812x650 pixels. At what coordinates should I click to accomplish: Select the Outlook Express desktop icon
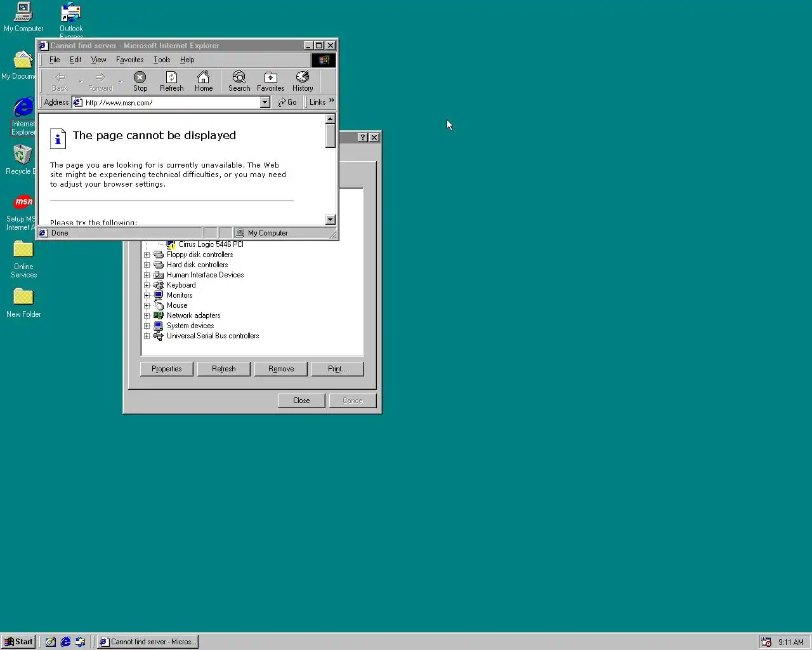(x=71, y=20)
